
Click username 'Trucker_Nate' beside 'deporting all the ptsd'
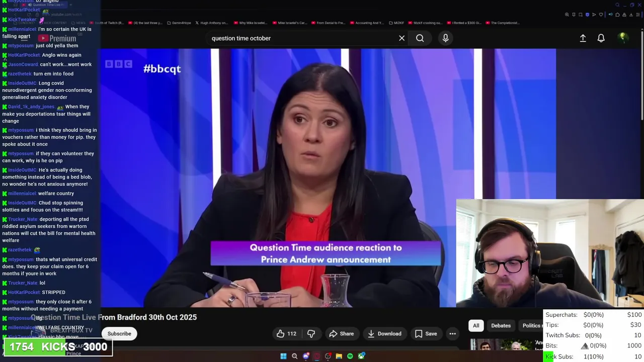23,219
